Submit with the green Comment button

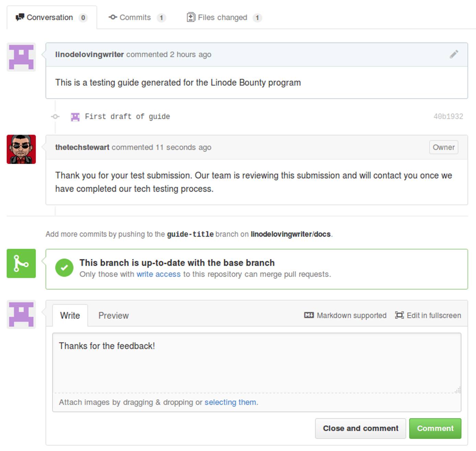[435, 428]
